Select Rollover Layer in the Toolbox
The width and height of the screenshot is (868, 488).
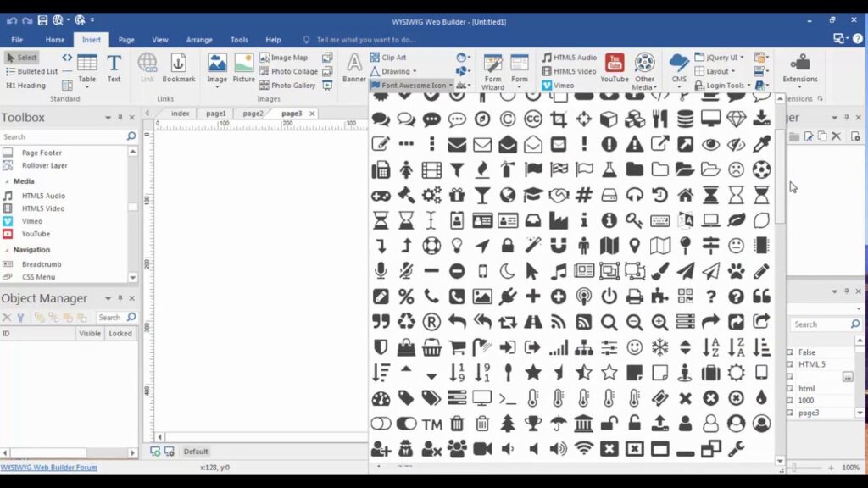tap(44, 165)
